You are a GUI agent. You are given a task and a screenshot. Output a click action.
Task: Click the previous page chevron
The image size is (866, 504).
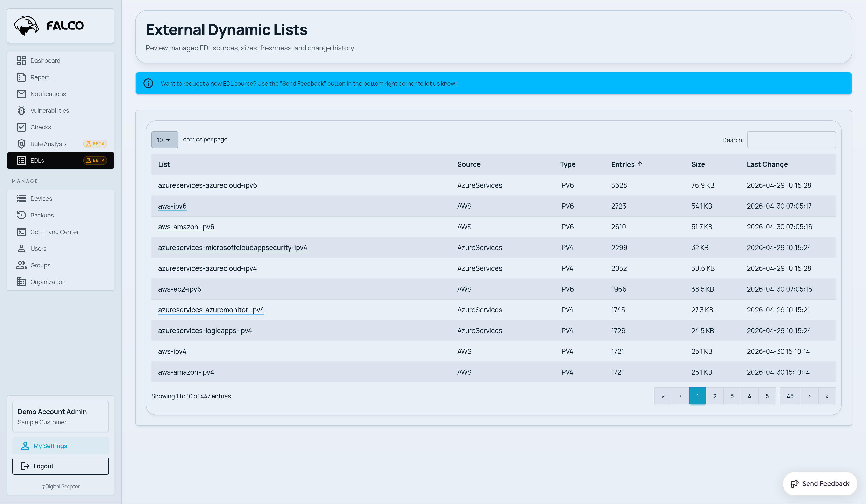click(681, 396)
